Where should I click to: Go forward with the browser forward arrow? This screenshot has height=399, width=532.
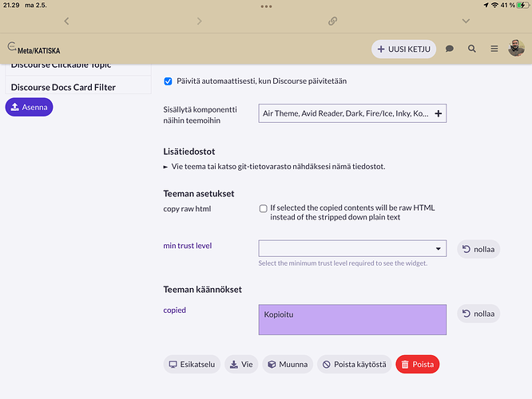tap(200, 21)
